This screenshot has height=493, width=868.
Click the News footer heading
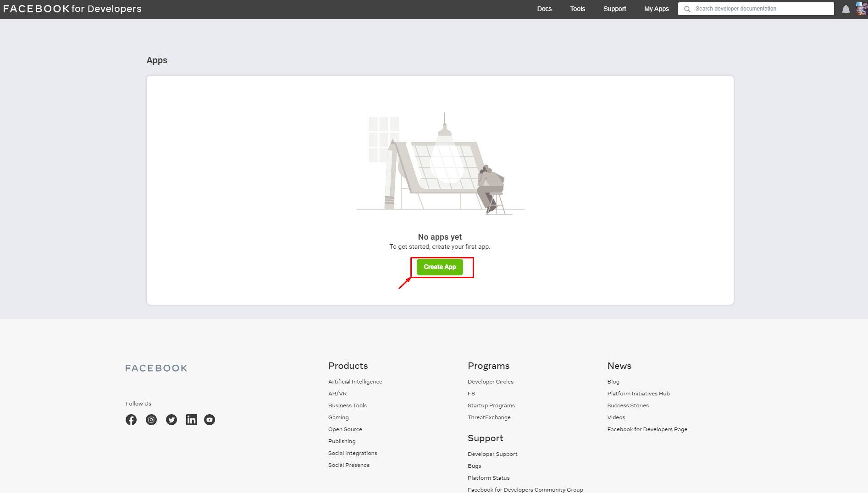[x=619, y=366]
